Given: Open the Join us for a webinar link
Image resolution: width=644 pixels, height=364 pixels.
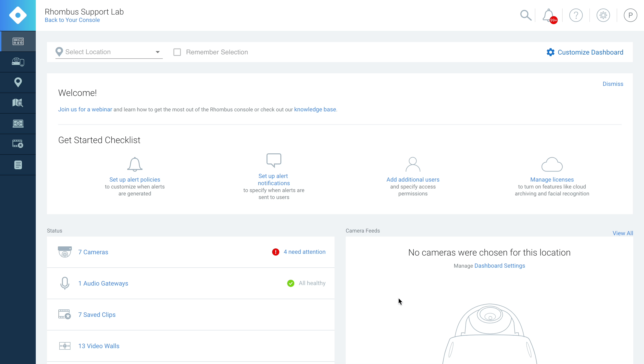Looking at the screenshot, I should click(x=85, y=110).
